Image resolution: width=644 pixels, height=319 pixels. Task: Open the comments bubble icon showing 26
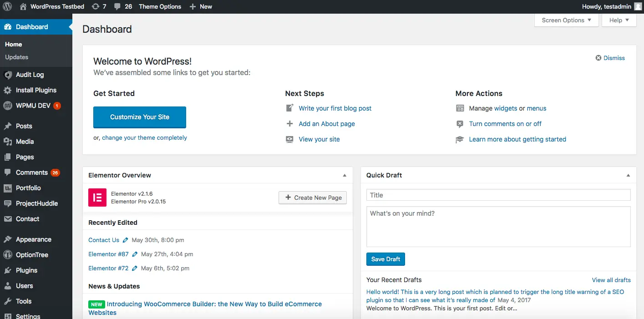[x=117, y=7]
